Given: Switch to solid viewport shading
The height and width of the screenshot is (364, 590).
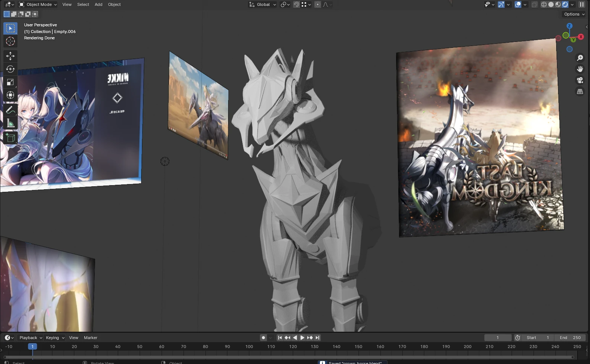Looking at the screenshot, I should click(551, 4).
